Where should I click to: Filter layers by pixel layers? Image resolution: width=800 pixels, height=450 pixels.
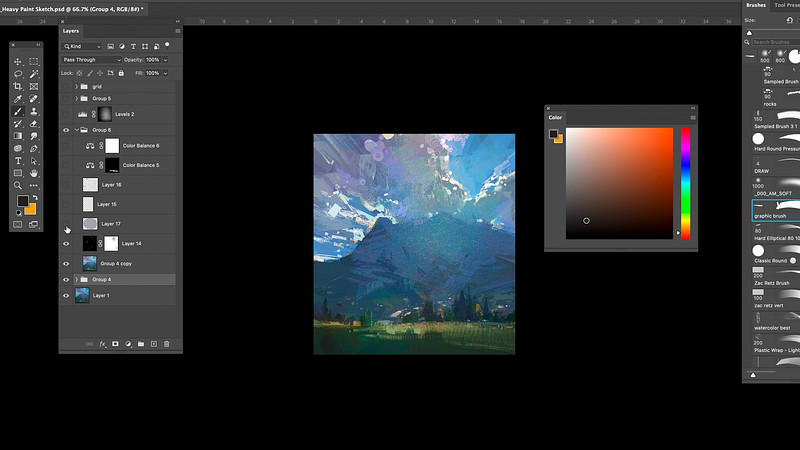(110, 46)
